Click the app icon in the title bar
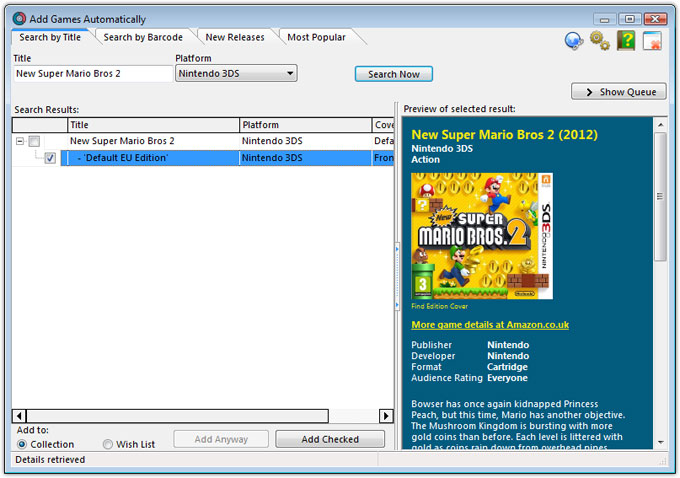Image resolution: width=680 pixels, height=478 pixels. (19, 19)
